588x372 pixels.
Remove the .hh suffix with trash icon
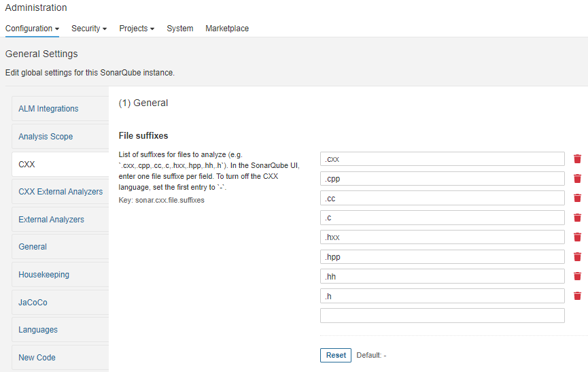tap(577, 276)
